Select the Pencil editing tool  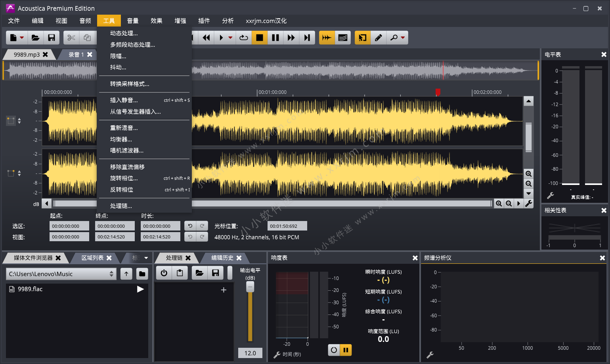point(379,38)
